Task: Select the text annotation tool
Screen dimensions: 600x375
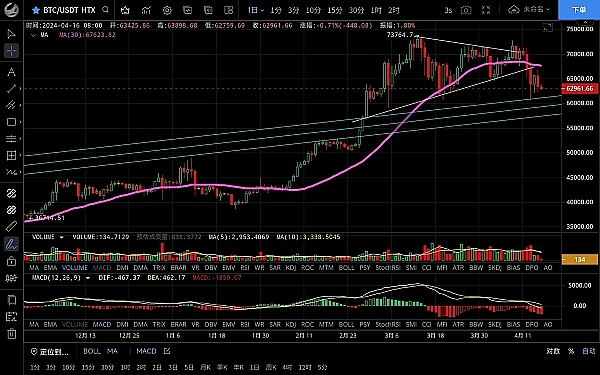Action: click(x=11, y=72)
